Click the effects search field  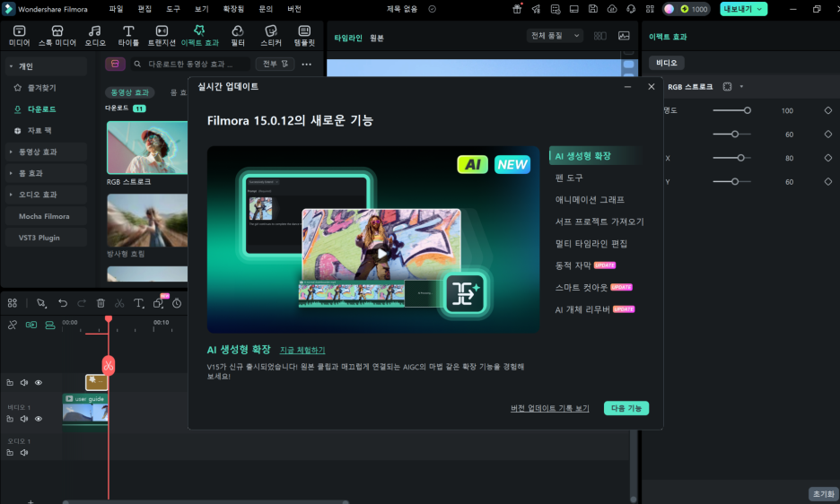click(191, 64)
